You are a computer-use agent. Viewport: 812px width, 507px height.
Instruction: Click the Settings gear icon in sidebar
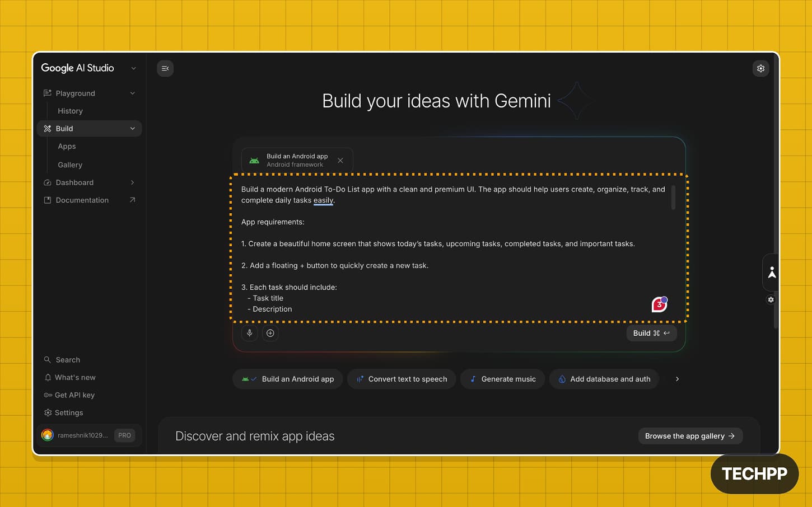click(x=48, y=413)
